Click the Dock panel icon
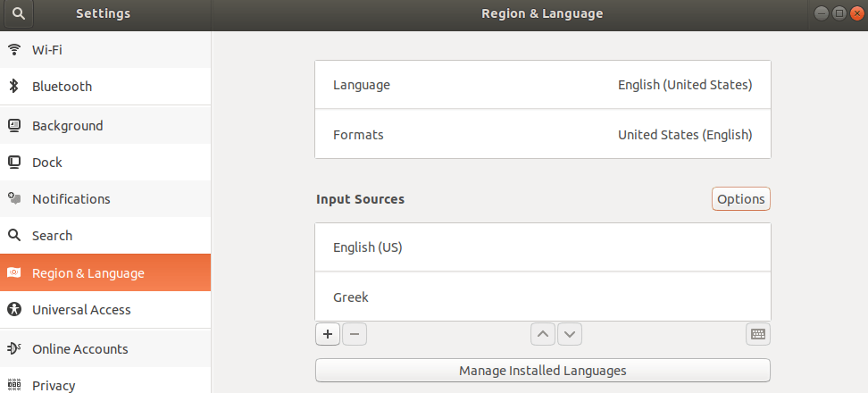The height and width of the screenshot is (393, 868). click(14, 163)
